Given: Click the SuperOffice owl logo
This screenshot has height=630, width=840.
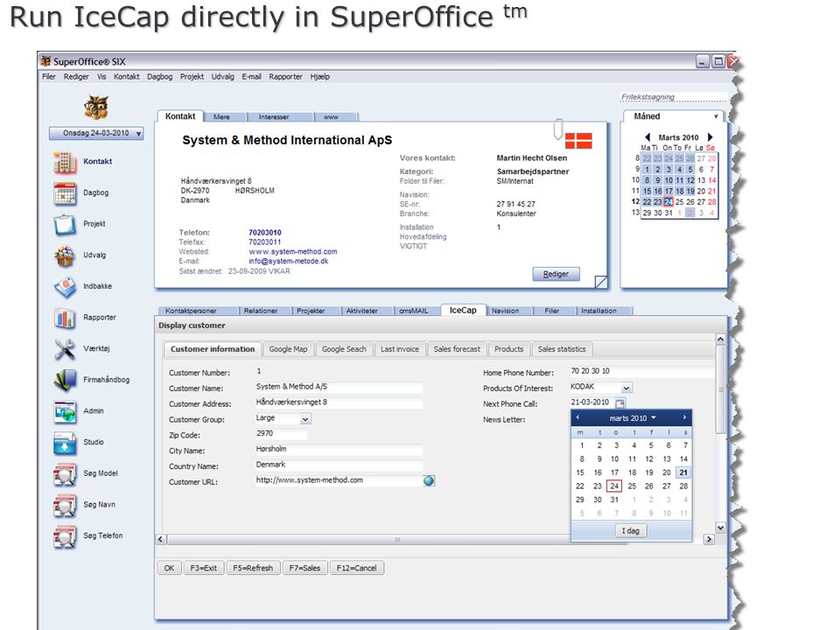Looking at the screenshot, I should [x=96, y=107].
